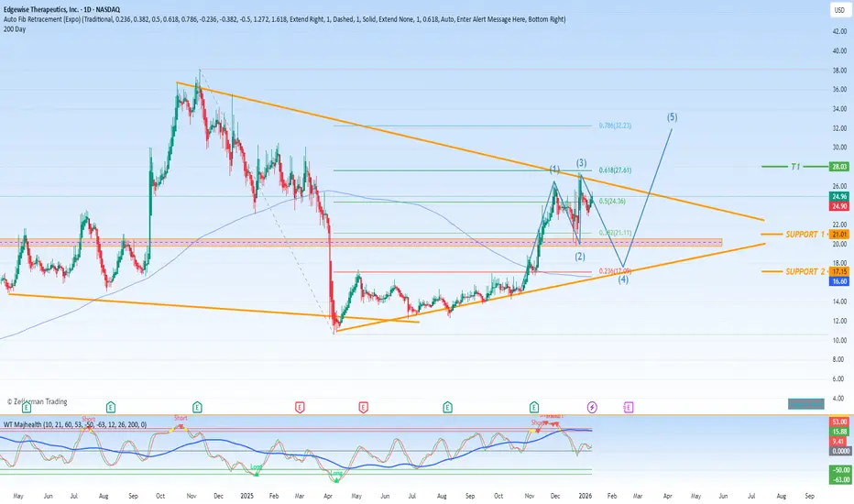Open the red earnings marker above March 2025

click(300, 407)
